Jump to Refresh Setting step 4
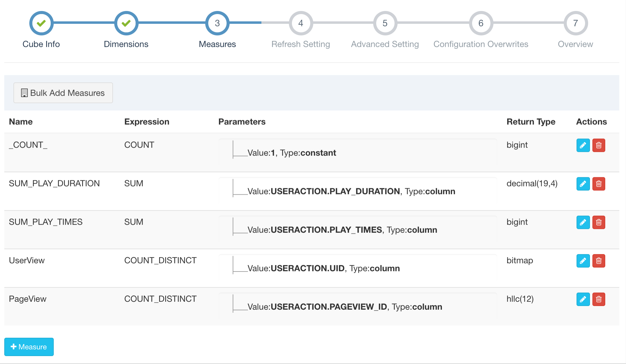626x364 pixels. tap(301, 23)
